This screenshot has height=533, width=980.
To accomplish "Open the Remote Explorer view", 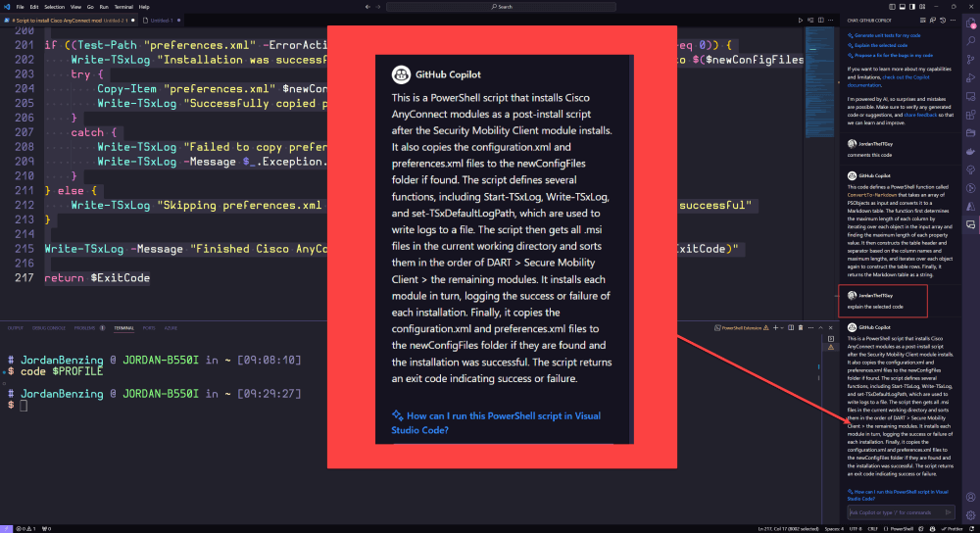I will (x=971, y=96).
